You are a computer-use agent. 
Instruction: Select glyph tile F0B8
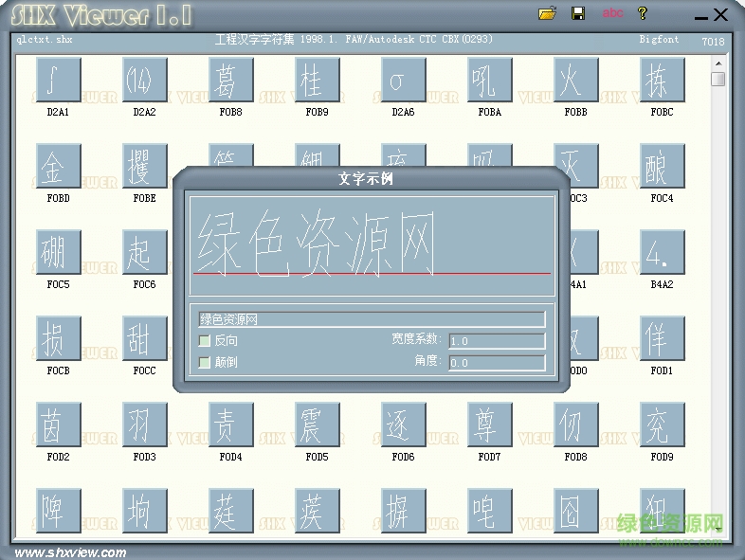[x=231, y=80]
